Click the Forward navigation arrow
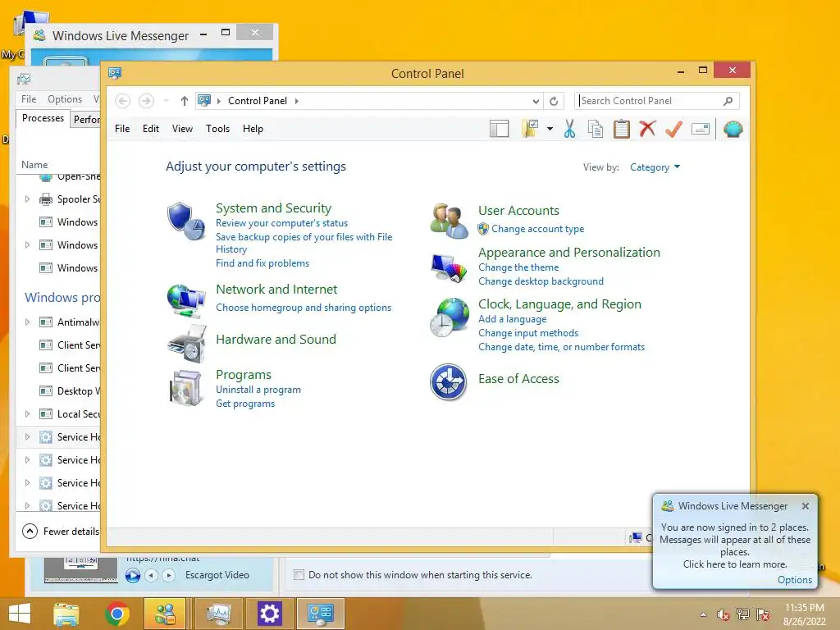Viewport: 840px width, 630px height. point(146,101)
